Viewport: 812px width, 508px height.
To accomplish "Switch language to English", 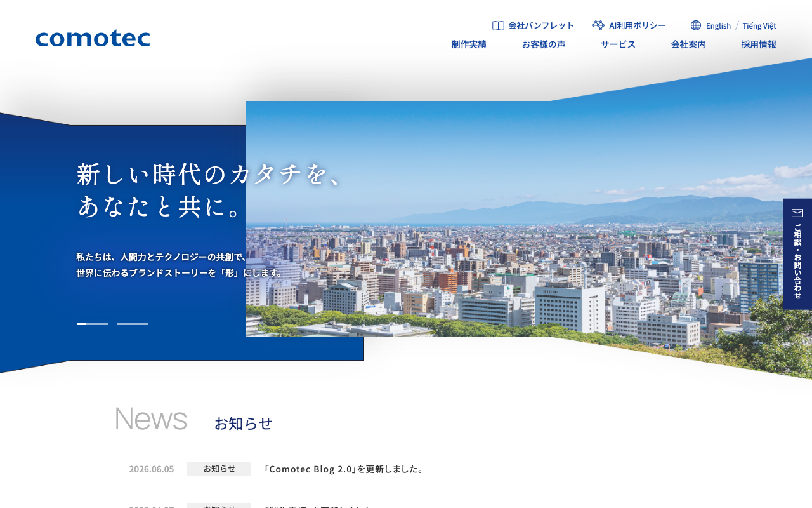I will pos(718,26).
